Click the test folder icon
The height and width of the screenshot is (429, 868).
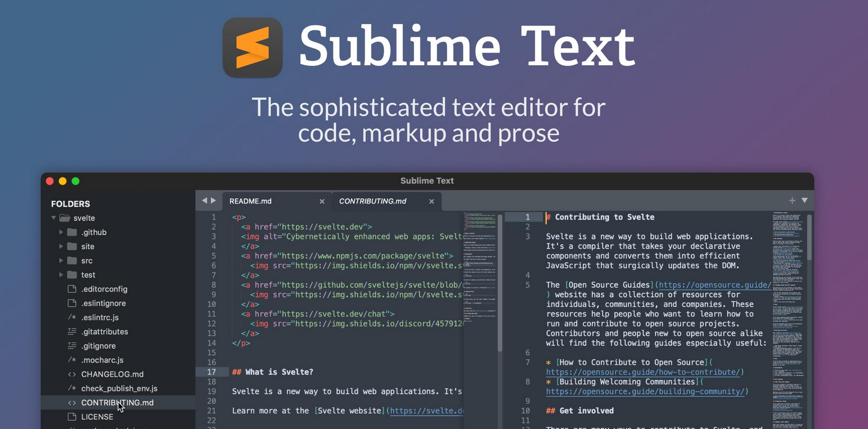tap(72, 275)
